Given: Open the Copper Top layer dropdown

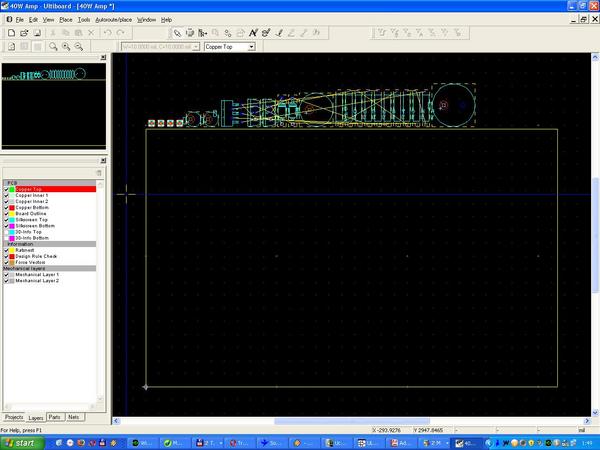Looking at the screenshot, I should click(x=250, y=46).
